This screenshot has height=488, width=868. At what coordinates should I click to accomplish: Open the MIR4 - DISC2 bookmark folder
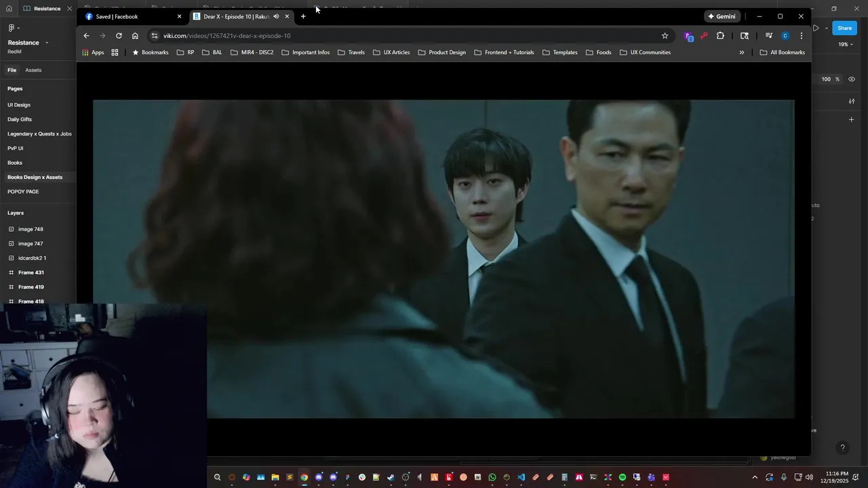[x=252, y=52]
